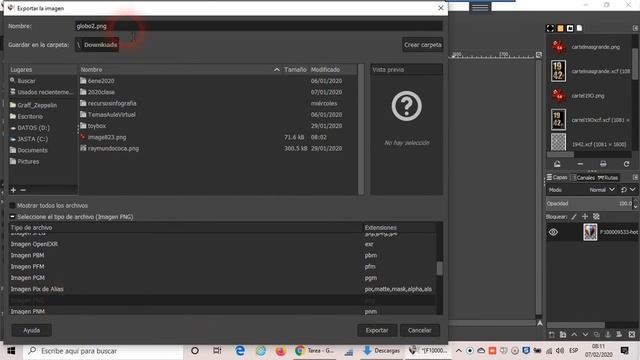Open the Descargas taskbar window

click(x=382, y=351)
